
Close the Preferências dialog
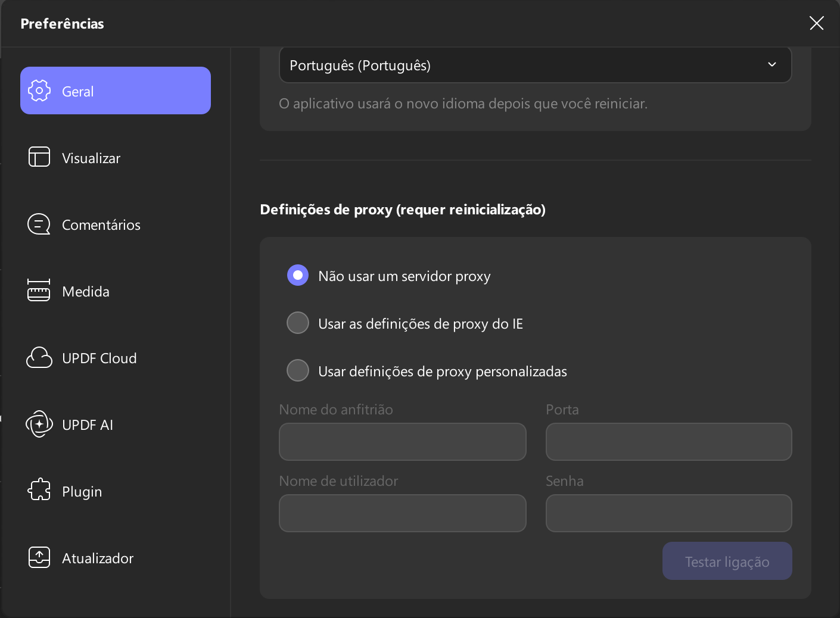pos(816,23)
